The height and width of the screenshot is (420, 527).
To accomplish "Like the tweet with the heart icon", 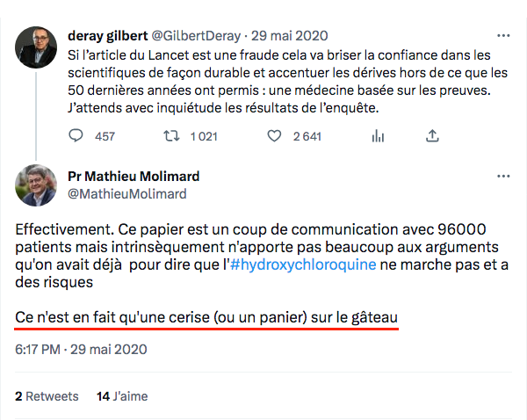I will tap(273, 136).
